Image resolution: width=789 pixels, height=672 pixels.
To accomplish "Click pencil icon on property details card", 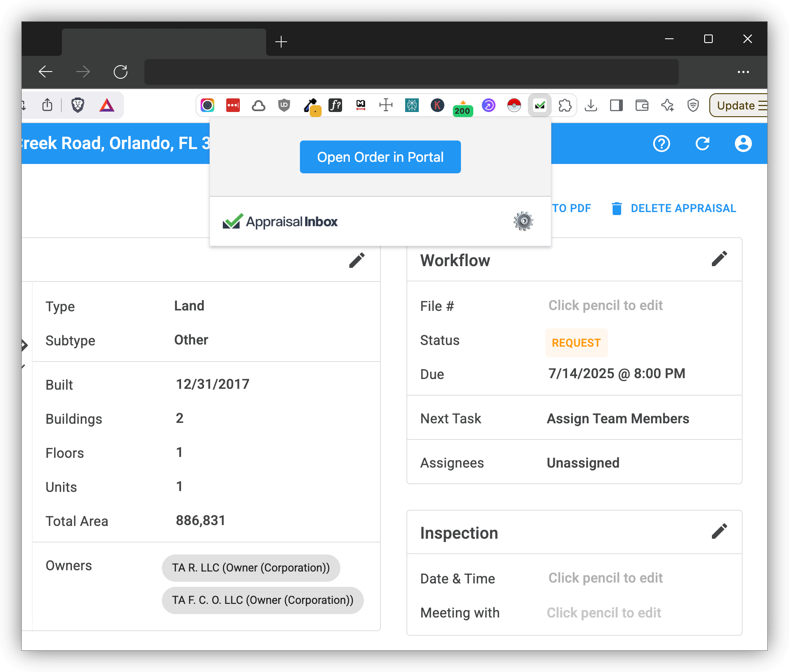I will (x=357, y=260).
